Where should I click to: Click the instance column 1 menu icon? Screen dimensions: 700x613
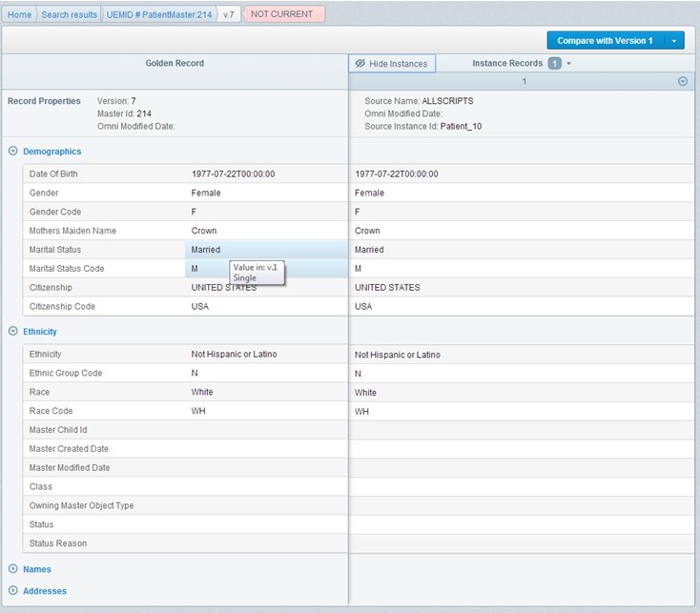682,82
